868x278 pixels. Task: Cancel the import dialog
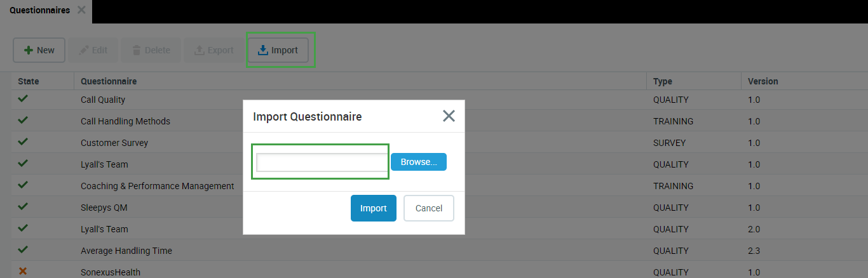[428, 208]
